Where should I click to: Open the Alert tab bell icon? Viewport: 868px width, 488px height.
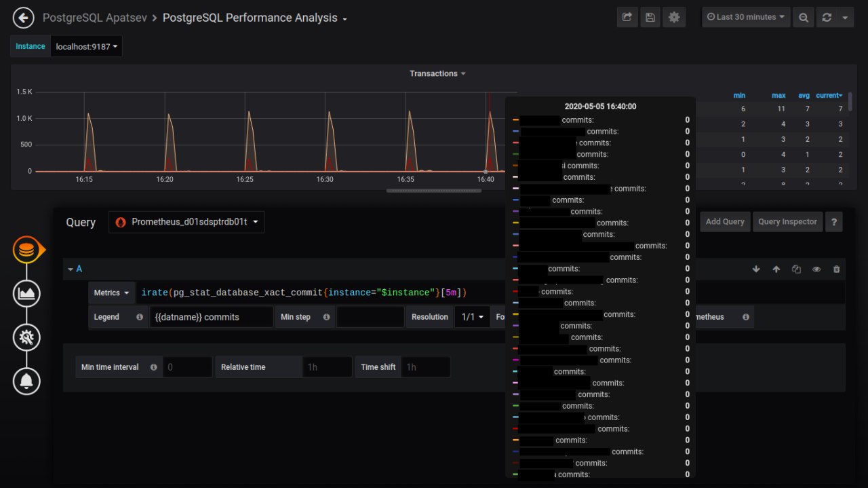point(26,380)
